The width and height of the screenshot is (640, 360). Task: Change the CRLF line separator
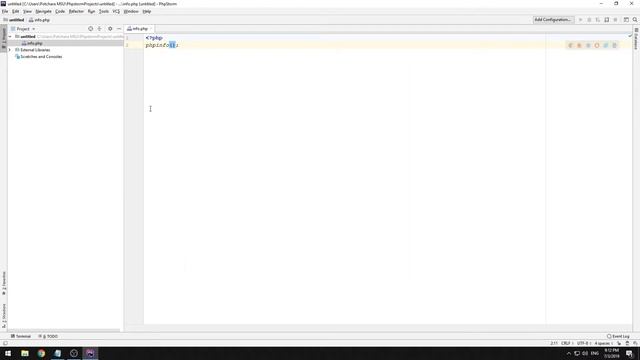click(x=567, y=343)
